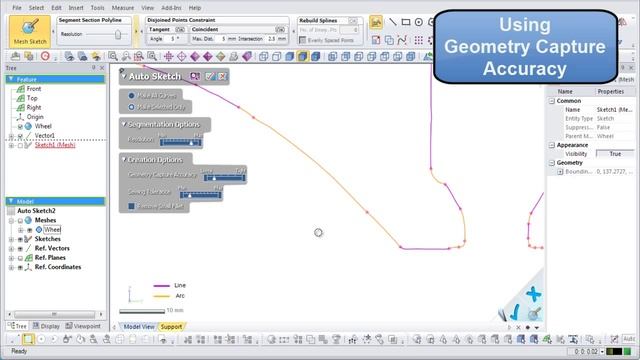Collapse the Appearance properties group
The image size is (640, 360).
tap(552, 145)
